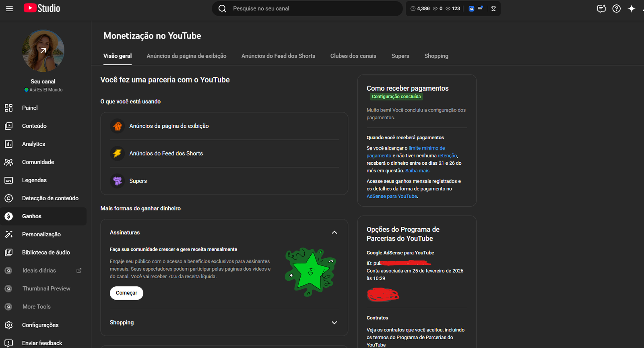Expand the Shopping section chevron
644x348 pixels.
334,323
